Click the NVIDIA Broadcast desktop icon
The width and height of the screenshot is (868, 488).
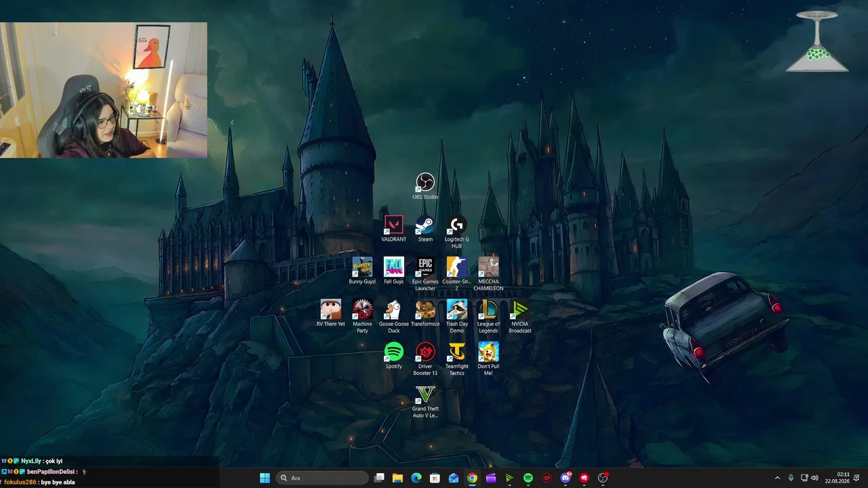[520, 317]
